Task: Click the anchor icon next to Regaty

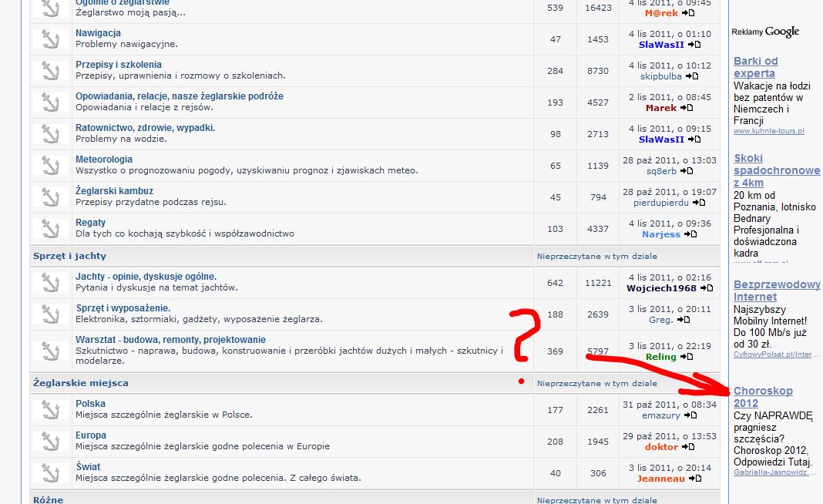Action: pos(51,229)
